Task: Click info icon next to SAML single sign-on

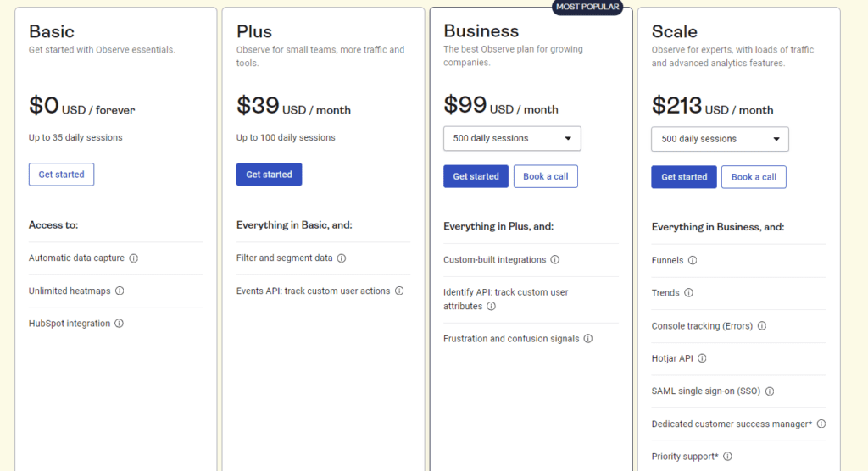Action: point(770,391)
